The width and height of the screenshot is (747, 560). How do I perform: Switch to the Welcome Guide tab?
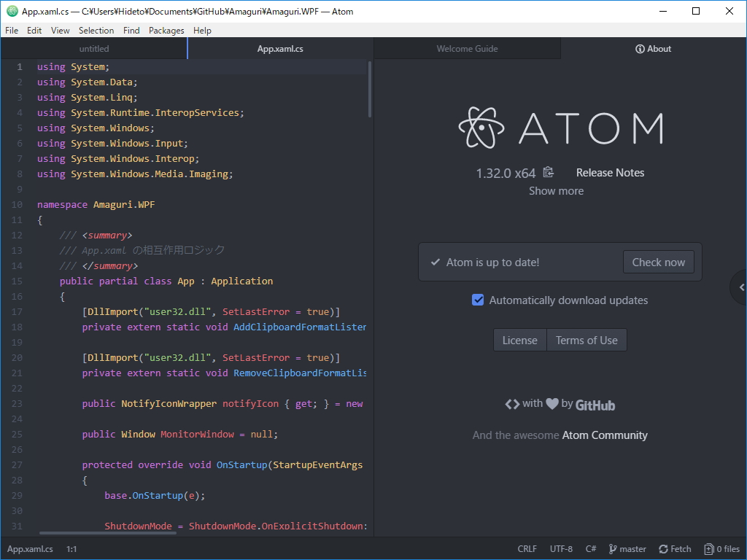[x=467, y=48]
